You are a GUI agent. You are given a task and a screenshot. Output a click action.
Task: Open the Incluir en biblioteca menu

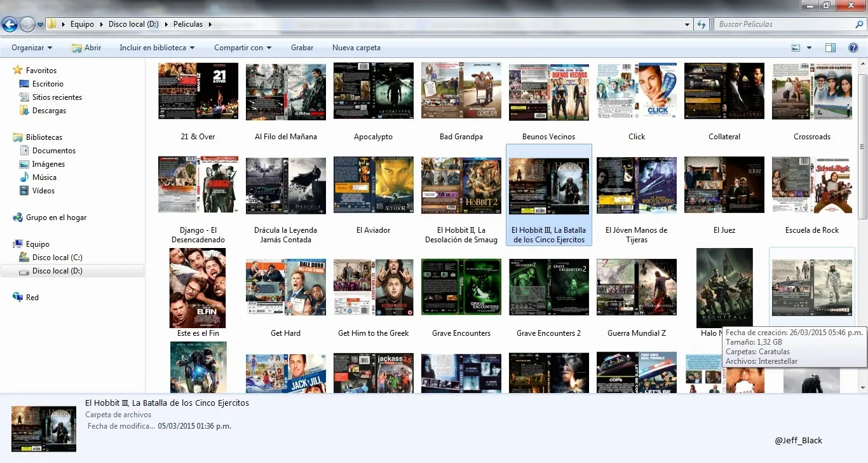coord(157,48)
